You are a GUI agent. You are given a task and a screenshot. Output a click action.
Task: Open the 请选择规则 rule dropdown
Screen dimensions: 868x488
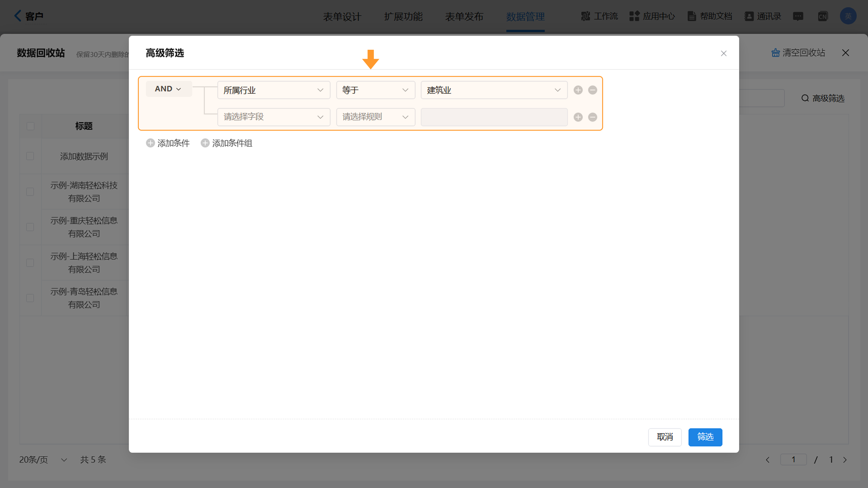(x=375, y=117)
